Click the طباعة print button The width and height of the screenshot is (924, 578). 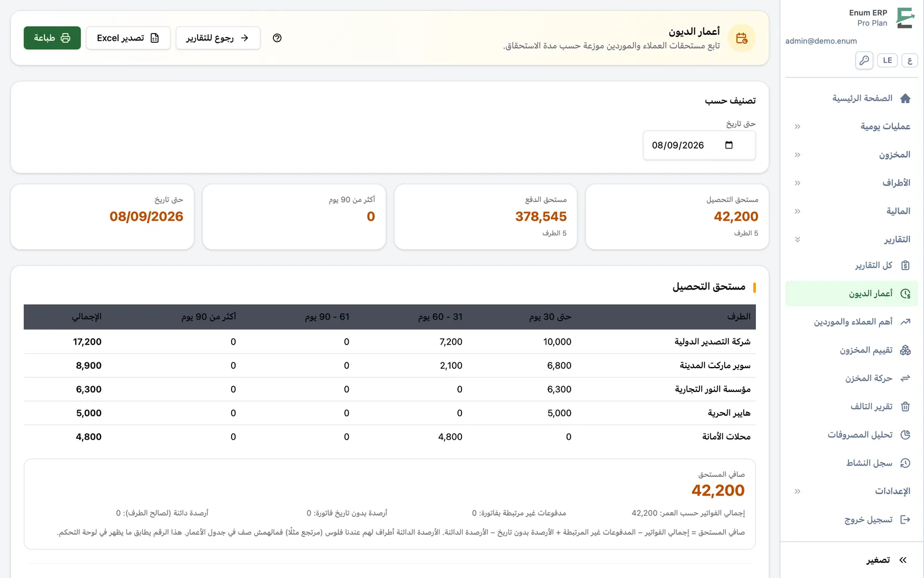pos(52,38)
